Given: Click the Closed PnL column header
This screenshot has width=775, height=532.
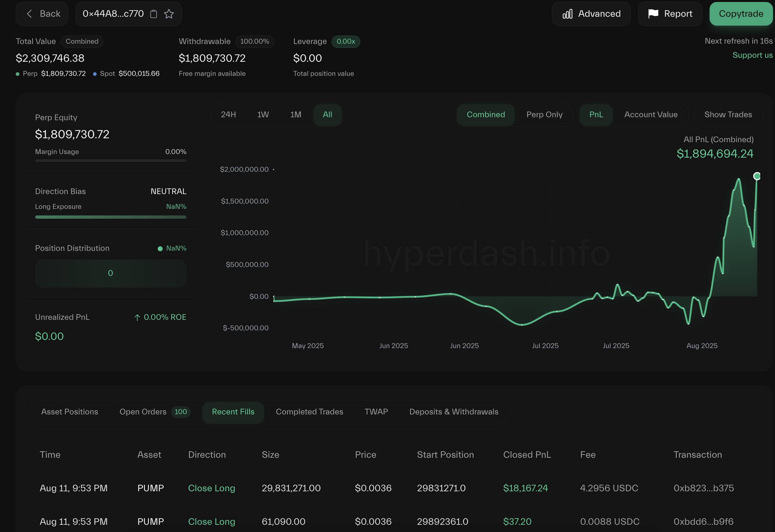Looking at the screenshot, I should (527, 455).
